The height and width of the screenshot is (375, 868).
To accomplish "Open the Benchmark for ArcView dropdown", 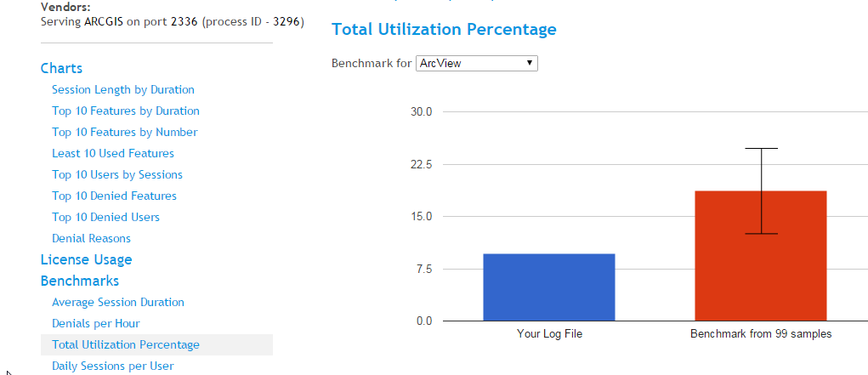I will point(476,63).
